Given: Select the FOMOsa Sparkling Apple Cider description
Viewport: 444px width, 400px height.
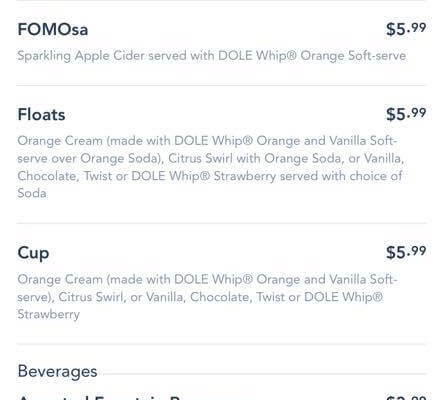Looking at the screenshot, I should (212, 56).
